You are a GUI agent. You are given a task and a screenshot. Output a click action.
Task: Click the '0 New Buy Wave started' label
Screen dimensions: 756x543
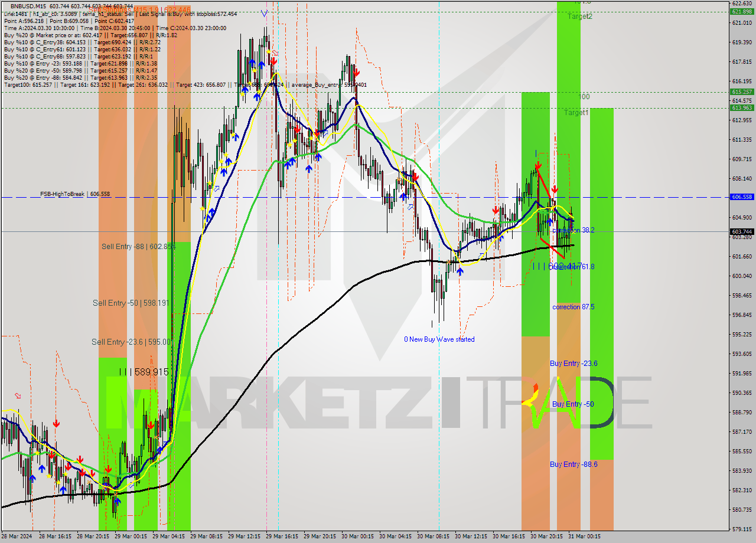coord(439,339)
